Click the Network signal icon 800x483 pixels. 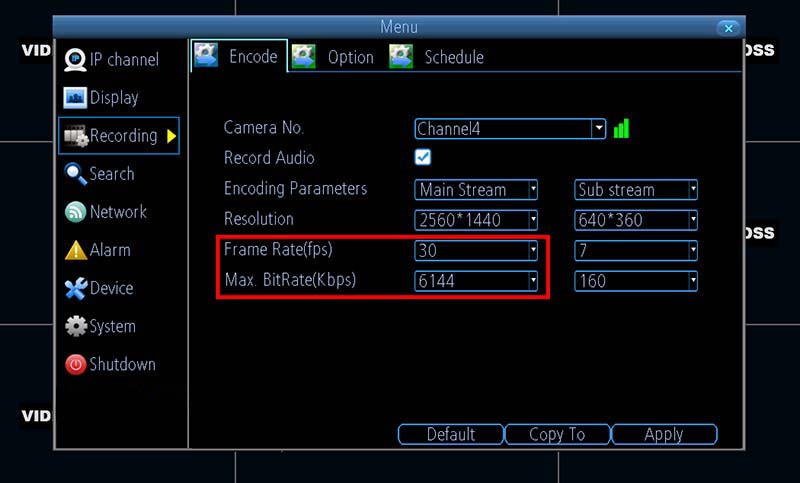pos(76,212)
